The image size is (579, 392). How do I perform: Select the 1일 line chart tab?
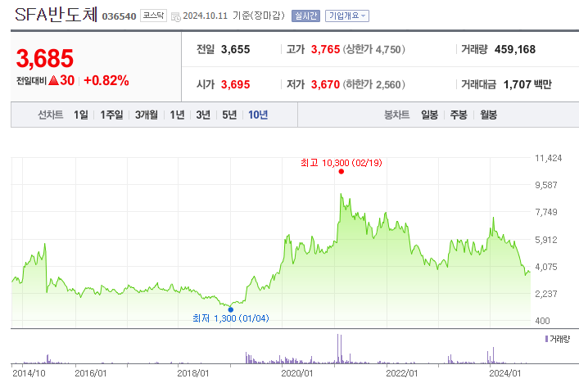tap(81, 115)
